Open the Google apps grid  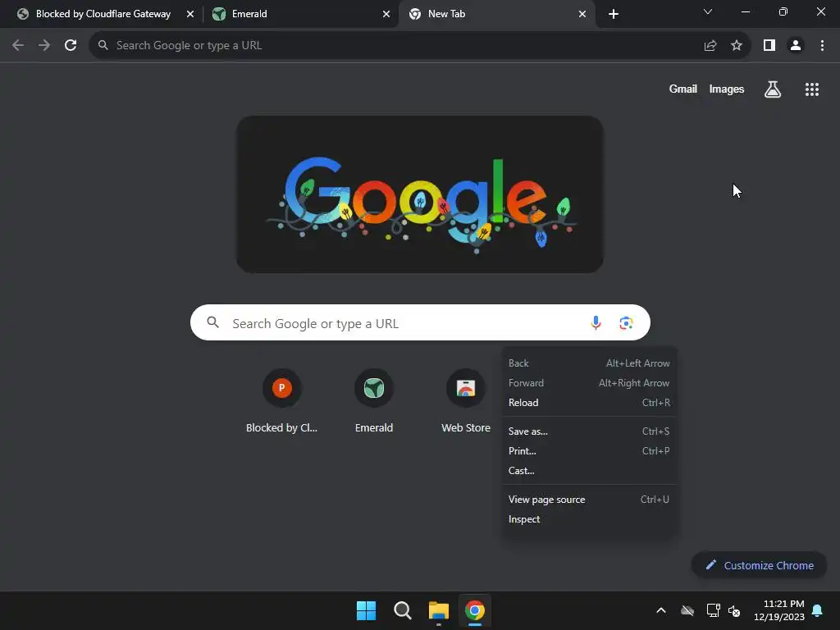(812, 89)
